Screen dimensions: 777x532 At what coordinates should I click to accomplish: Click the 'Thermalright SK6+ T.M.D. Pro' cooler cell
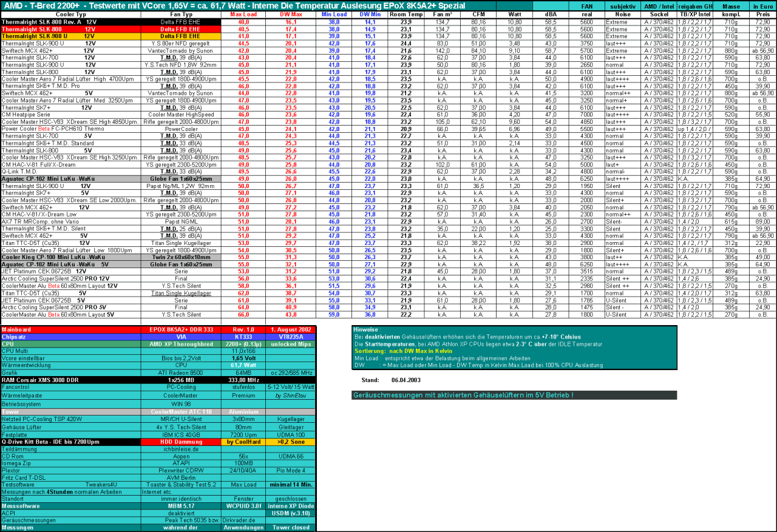click(70, 86)
